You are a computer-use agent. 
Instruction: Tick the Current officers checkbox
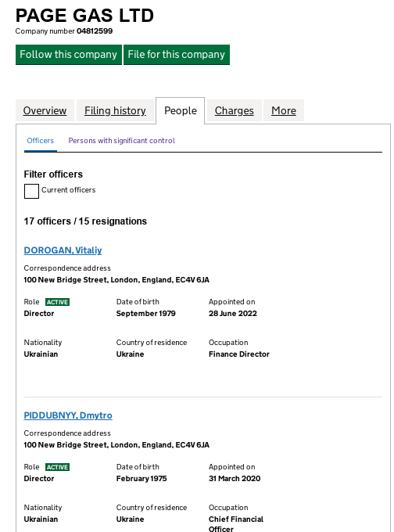point(31,191)
